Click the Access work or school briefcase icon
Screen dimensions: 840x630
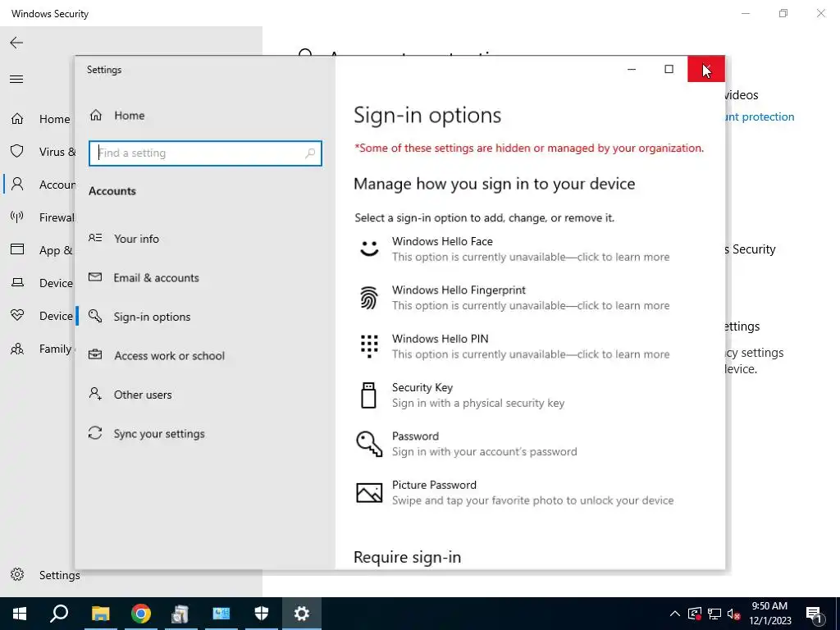(x=95, y=354)
